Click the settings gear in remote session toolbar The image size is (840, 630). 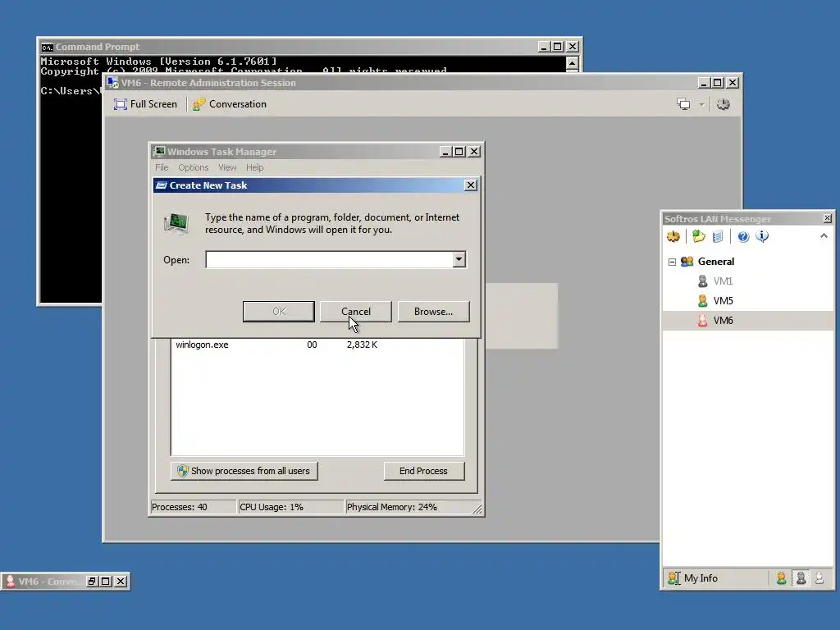tap(724, 104)
